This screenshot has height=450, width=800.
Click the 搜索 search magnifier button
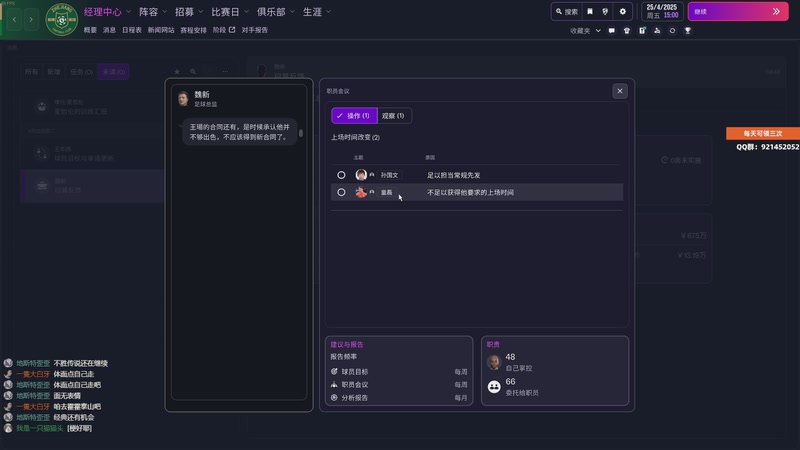pos(567,11)
